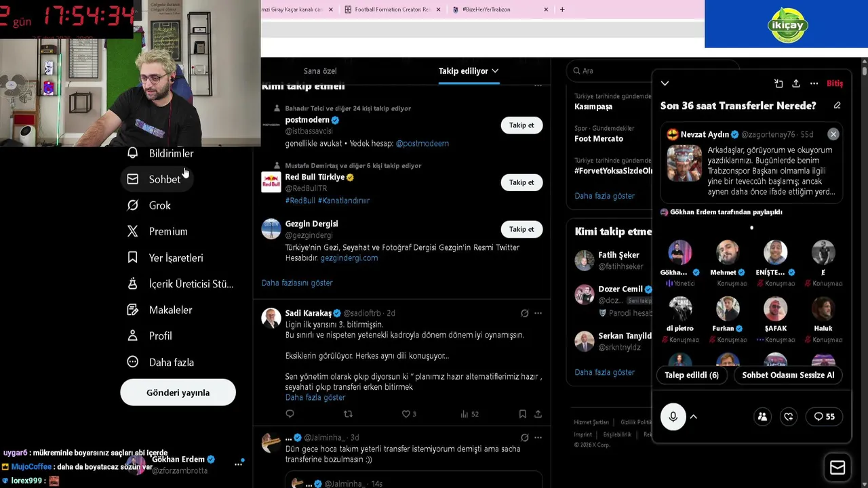868x488 pixels.
Task: Share the Space via upload icon
Action: (796, 83)
